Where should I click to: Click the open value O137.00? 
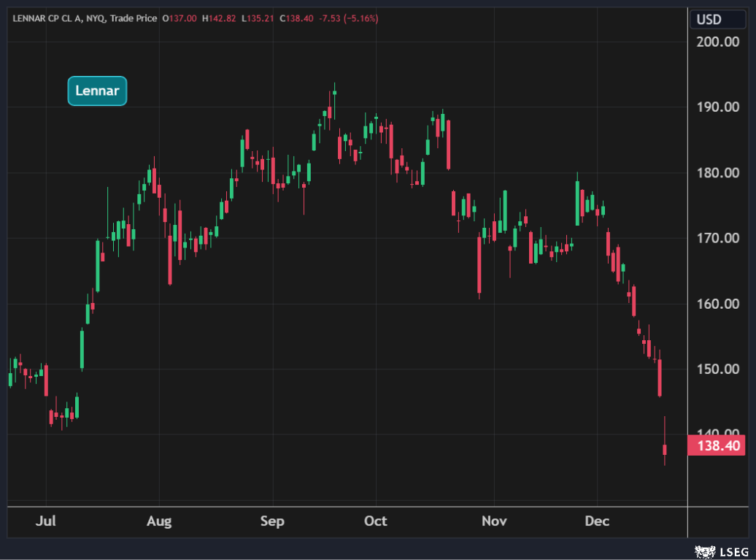[x=180, y=18]
